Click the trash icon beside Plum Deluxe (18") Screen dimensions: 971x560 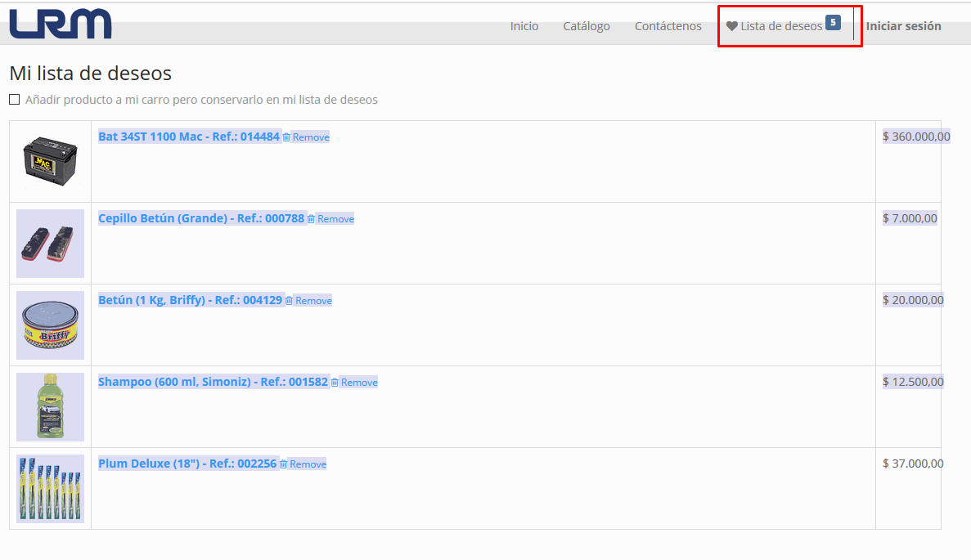pyautogui.click(x=282, y=464)
